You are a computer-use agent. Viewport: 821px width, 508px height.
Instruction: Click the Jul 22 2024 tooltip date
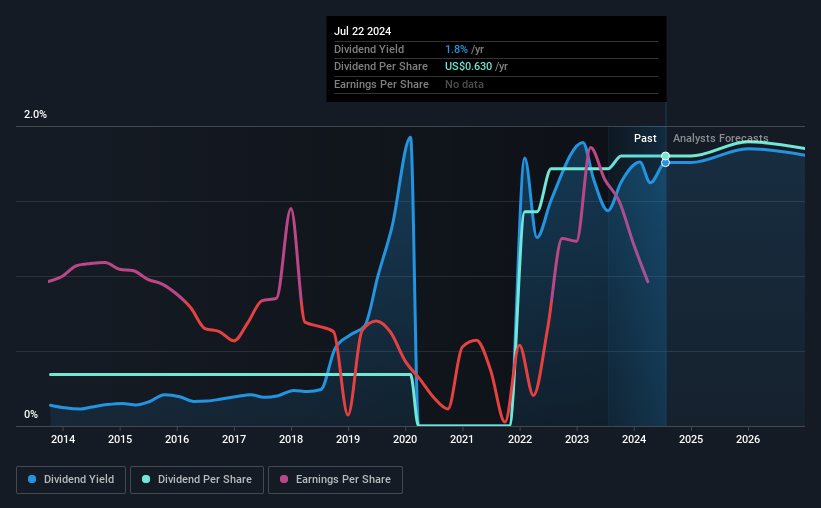(x=362, y=31)
